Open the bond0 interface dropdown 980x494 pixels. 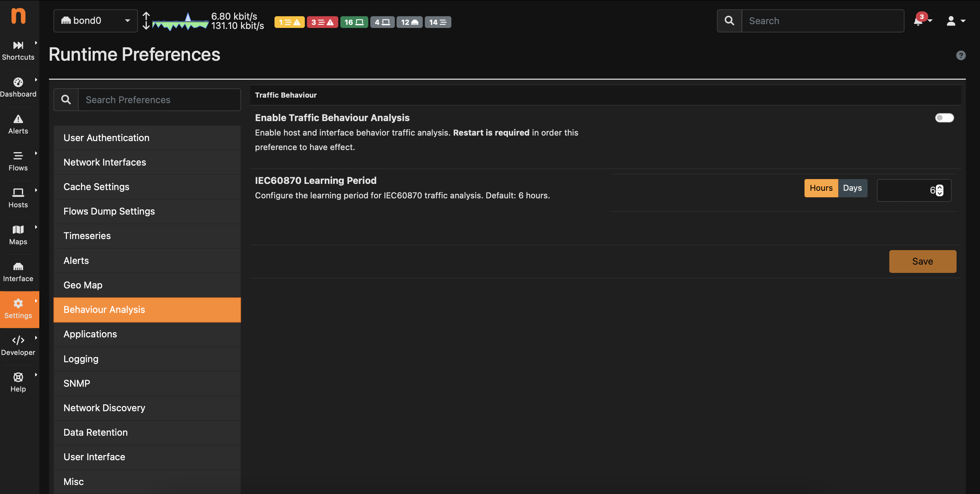tap(95, 21)
